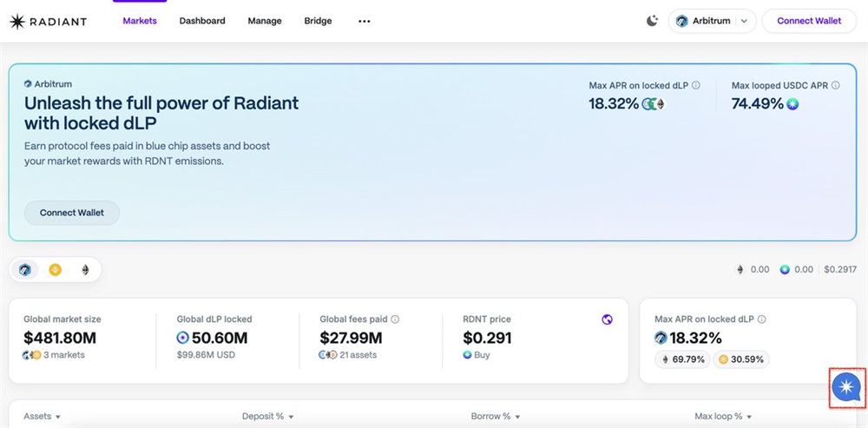
Task: Select the Ethereum chain filter icon
Action: point(85,270)
